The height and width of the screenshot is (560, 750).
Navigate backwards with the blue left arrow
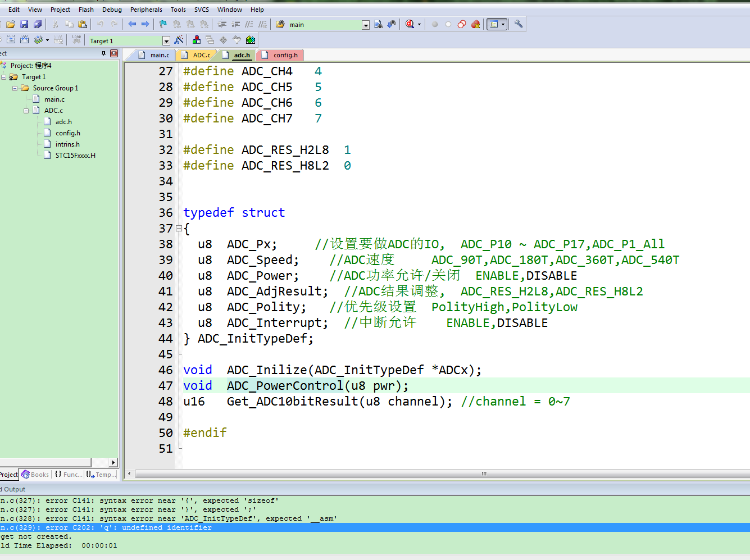pyautogui.click(x=132, y=24)
